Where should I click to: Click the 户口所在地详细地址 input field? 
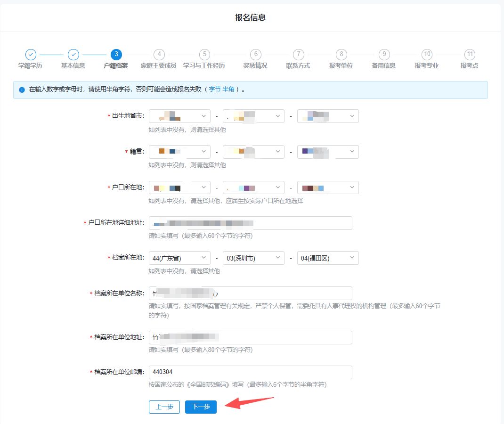[x=251, y=223]
